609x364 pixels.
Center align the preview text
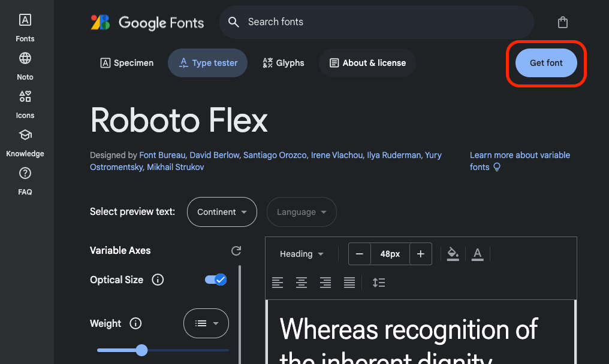pos(302,282)
